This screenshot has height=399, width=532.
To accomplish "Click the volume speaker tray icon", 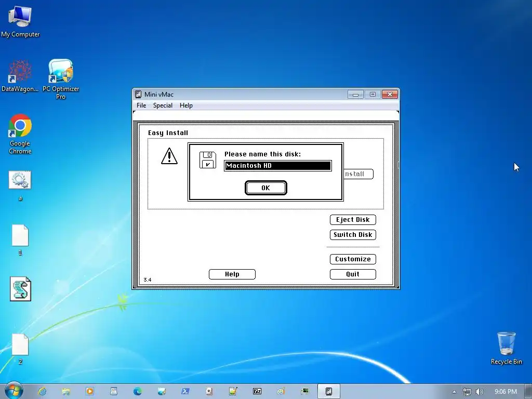I will click(x=479, y=392).
